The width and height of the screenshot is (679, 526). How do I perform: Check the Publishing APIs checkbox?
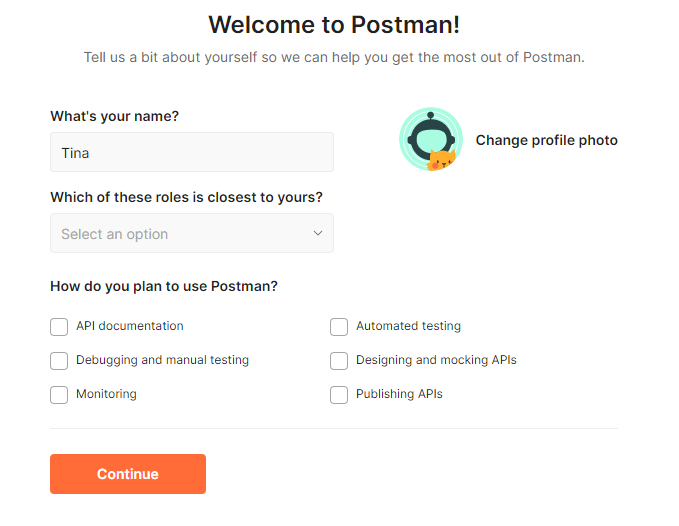pos(339,395)
